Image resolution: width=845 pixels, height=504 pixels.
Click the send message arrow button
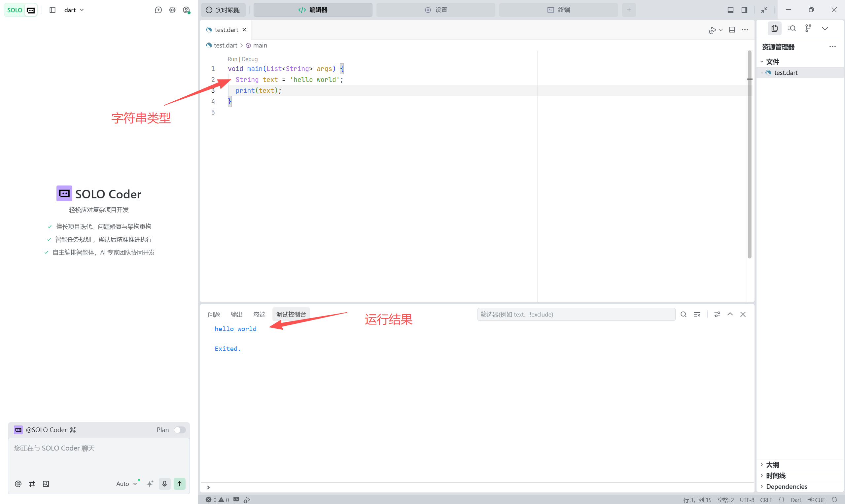pyautogui.click(x=179, y=483)
